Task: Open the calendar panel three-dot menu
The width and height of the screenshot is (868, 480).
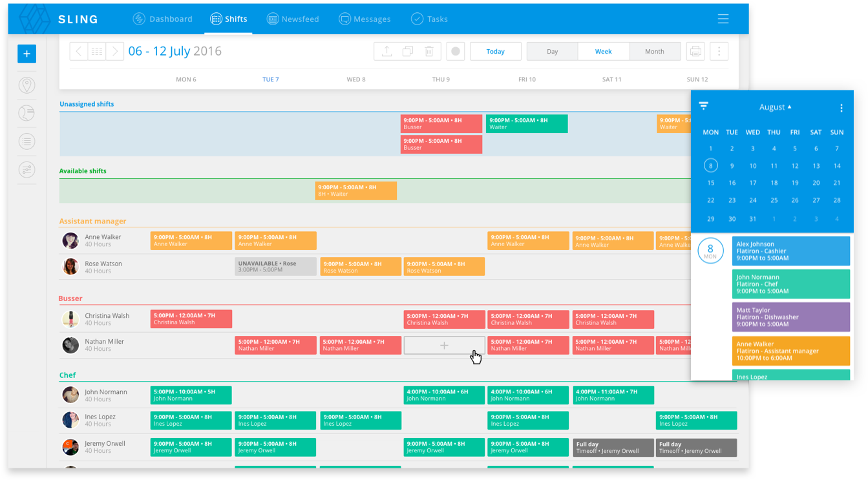Action: (x=841, y=108)
